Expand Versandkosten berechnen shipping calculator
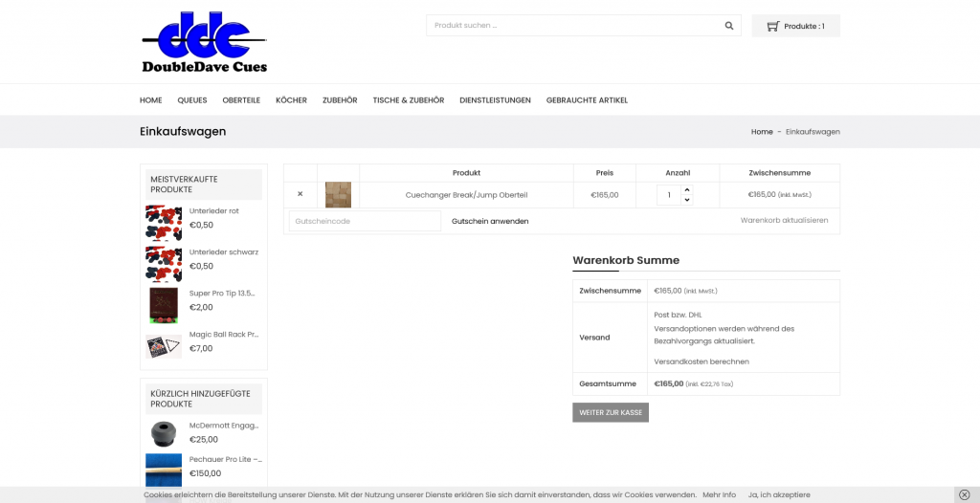 [701, 361]
